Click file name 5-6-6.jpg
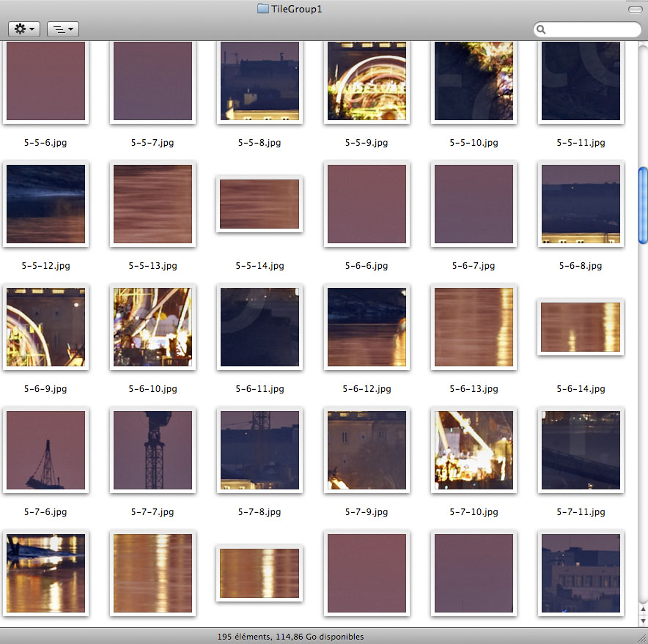Viewport: 648px width, 644px height. click(367, 266)
